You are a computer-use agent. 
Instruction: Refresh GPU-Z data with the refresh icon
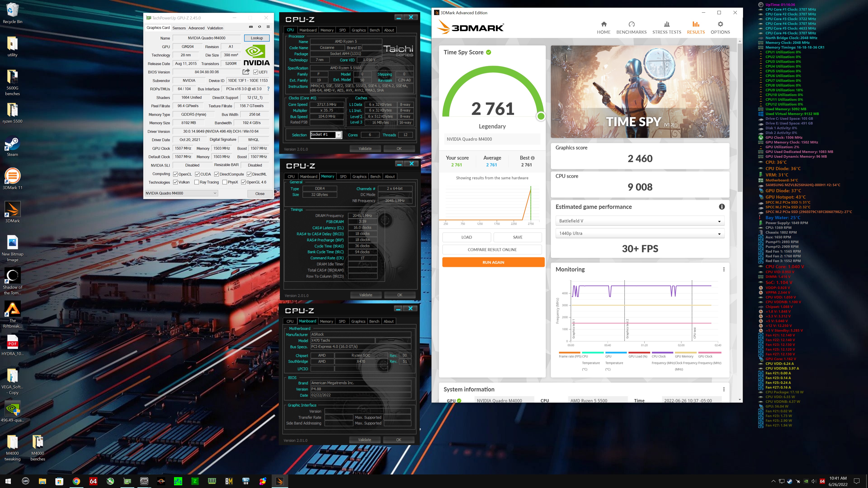point(259,27)
